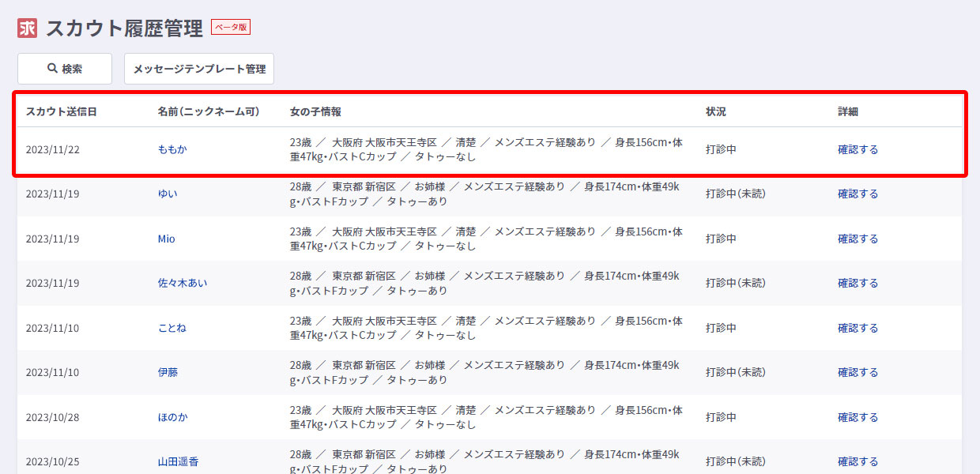Image resolution: width=980 pixels, height=474 pixels.
Task: Click 確認する in the 佐々木あい row
Action: click(857, 283)
